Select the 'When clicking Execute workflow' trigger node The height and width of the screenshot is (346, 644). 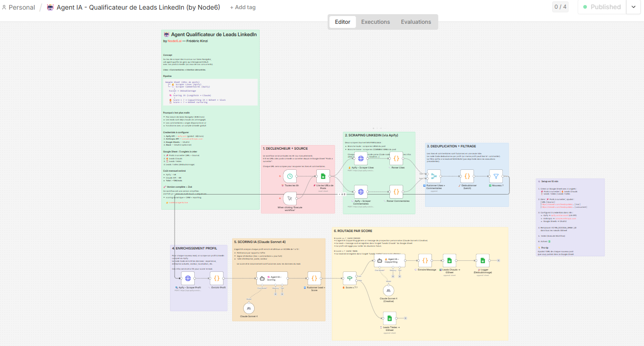click(x=290, y=198)
